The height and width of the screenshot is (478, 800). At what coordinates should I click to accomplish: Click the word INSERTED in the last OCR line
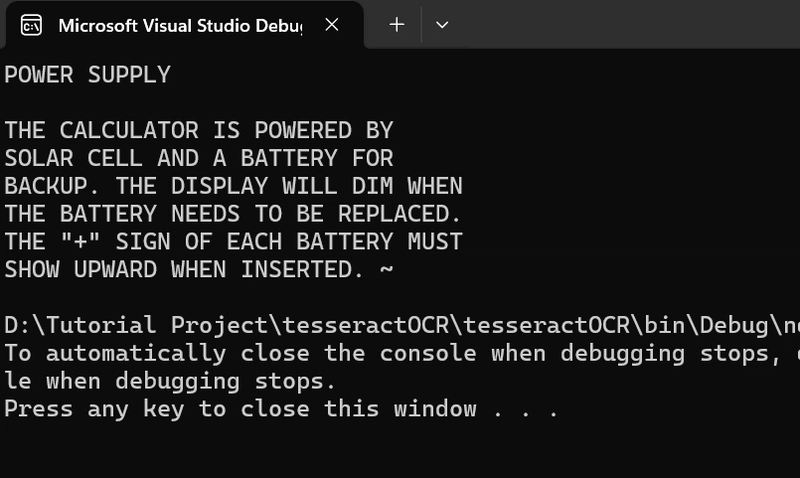point(296,269)
